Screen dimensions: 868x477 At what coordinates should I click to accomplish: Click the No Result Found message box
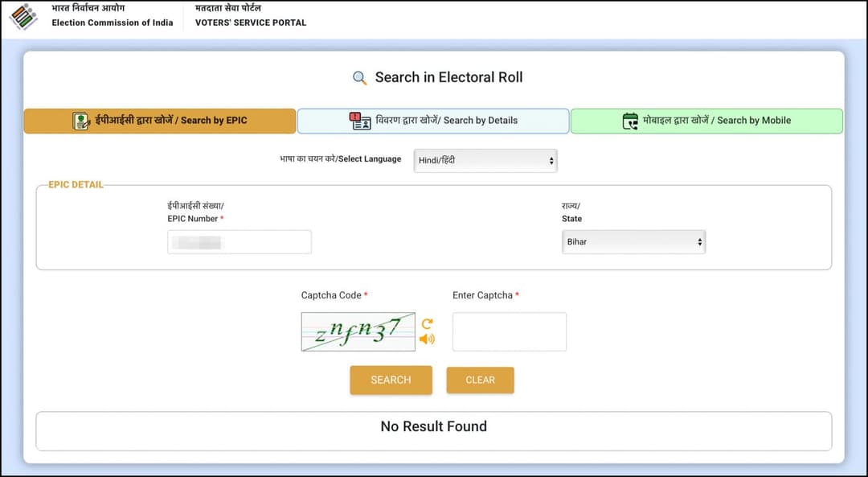433,430
